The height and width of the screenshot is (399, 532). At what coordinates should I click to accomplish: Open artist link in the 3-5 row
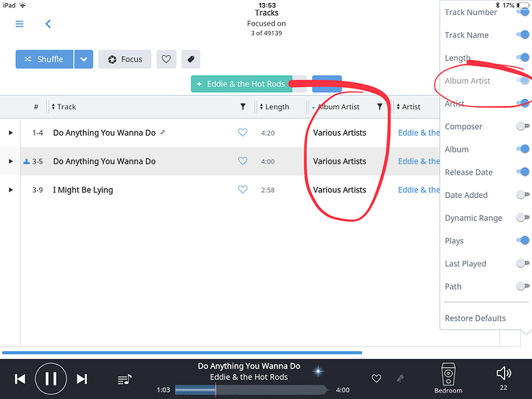tap(419, 161)
